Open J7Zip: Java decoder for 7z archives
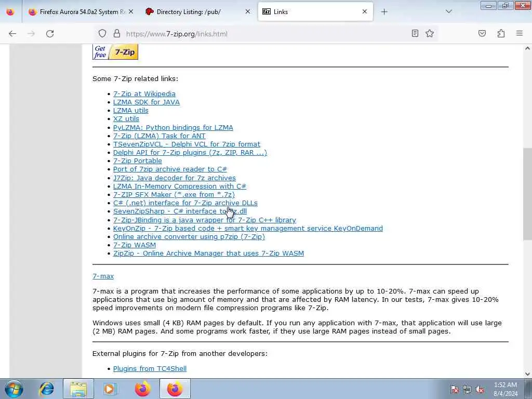 tap(175, 178)
